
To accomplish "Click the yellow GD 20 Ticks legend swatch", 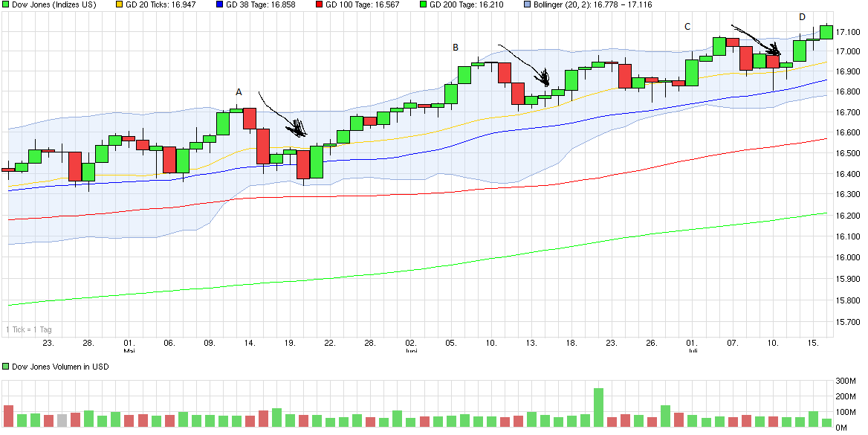I will coord(117,4).
